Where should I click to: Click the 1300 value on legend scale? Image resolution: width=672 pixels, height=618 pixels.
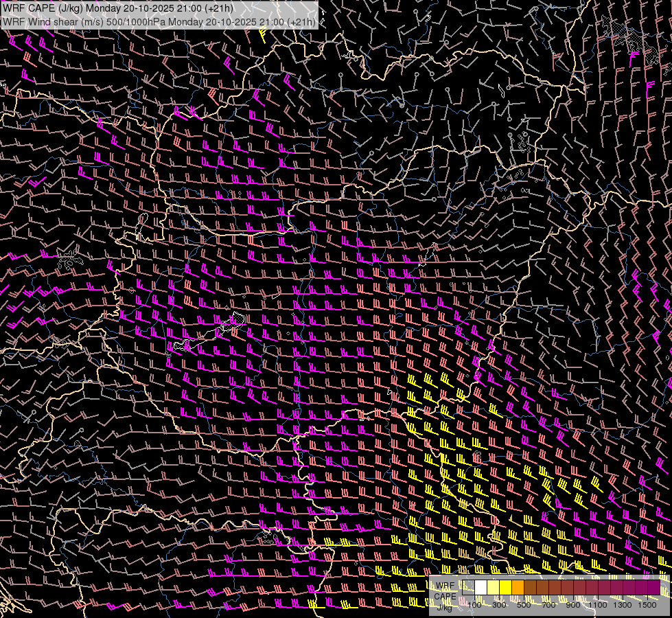(623, 605)
